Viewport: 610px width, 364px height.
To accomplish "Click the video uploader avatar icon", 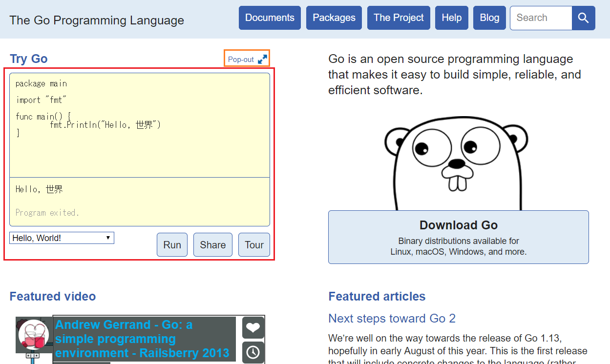I will [33, 335].
